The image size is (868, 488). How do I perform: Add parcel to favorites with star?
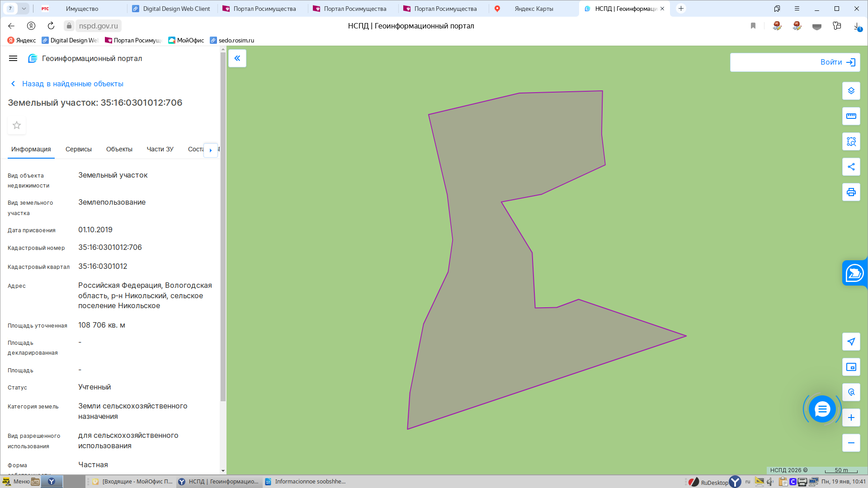point(17,125)
